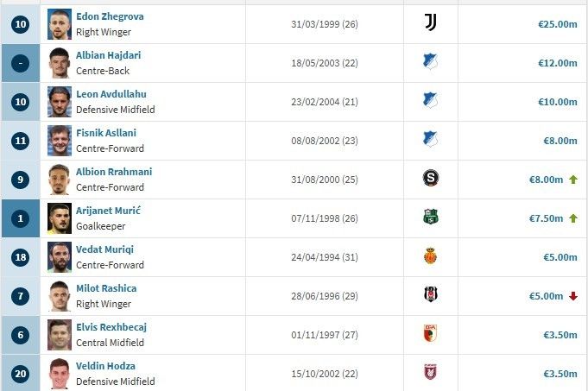Click Sparta Praha crest next to Albion Rrahmani
The image size is (588, 391).
point(430,179)
